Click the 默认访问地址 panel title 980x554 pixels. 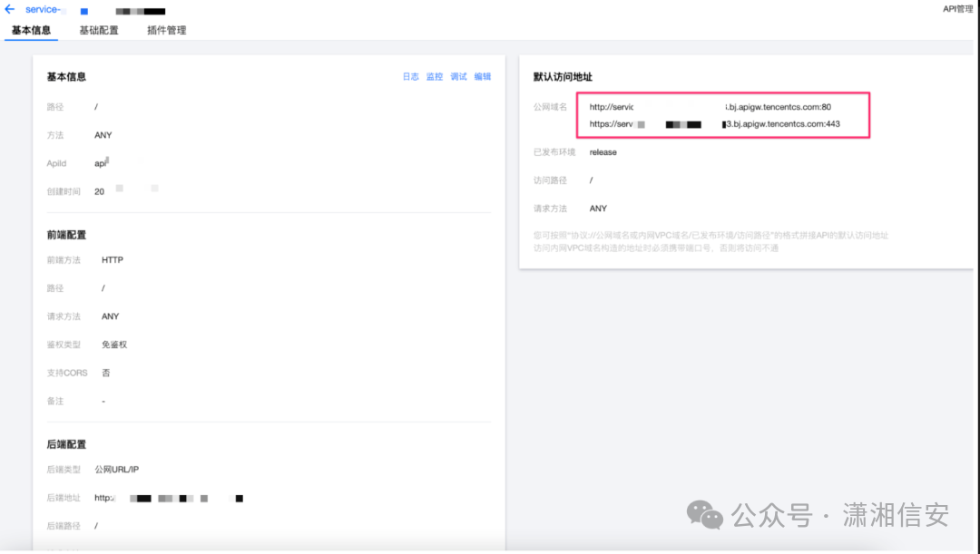point(558,76)
